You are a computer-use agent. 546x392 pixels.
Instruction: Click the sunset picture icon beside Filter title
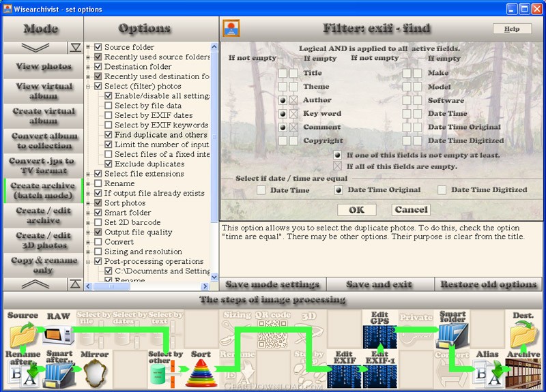click(x=231, y=29)
